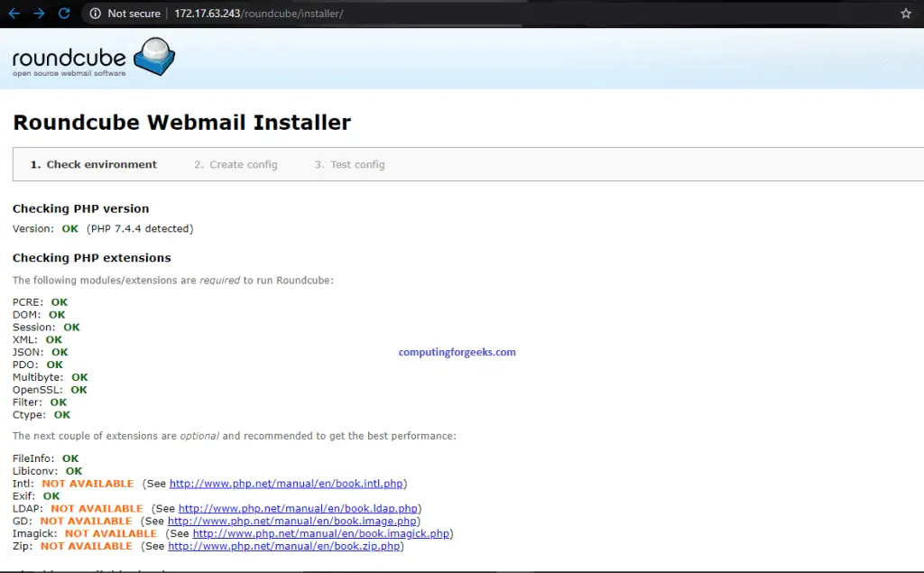This screenshot has width=924, height=573.
Task: Click the Filter: OK status line
Action: pos(40,402)
